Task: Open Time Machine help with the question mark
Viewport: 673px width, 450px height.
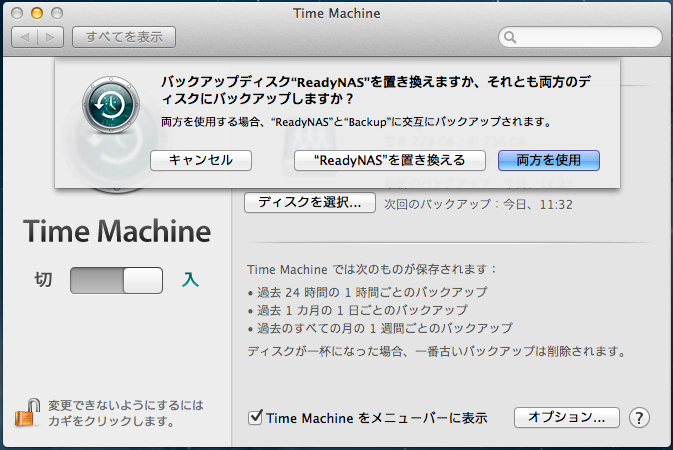Action: click(x=640, y=417)
